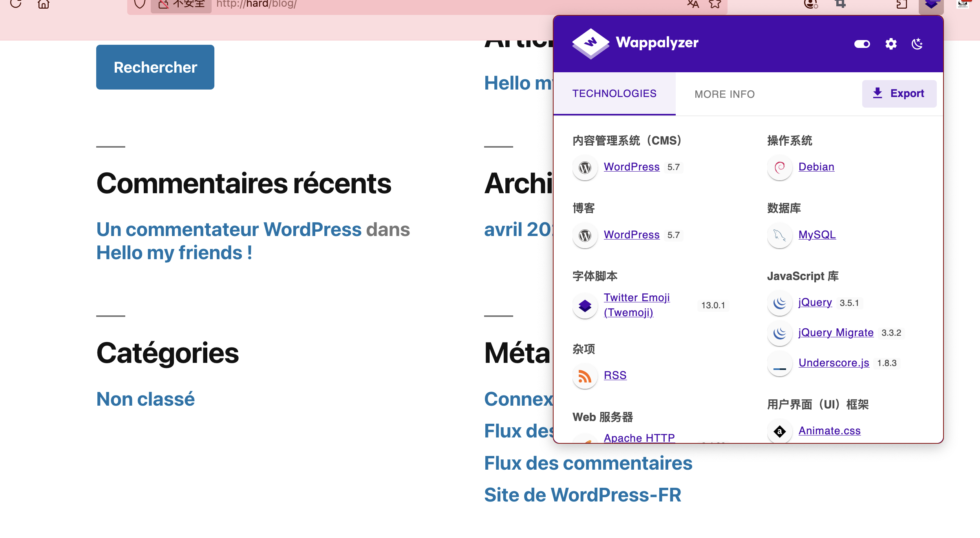The width and height of the screenshot is (980, 538).
Task: Click the WordPress icon under the CMS section
Action: 585,168
